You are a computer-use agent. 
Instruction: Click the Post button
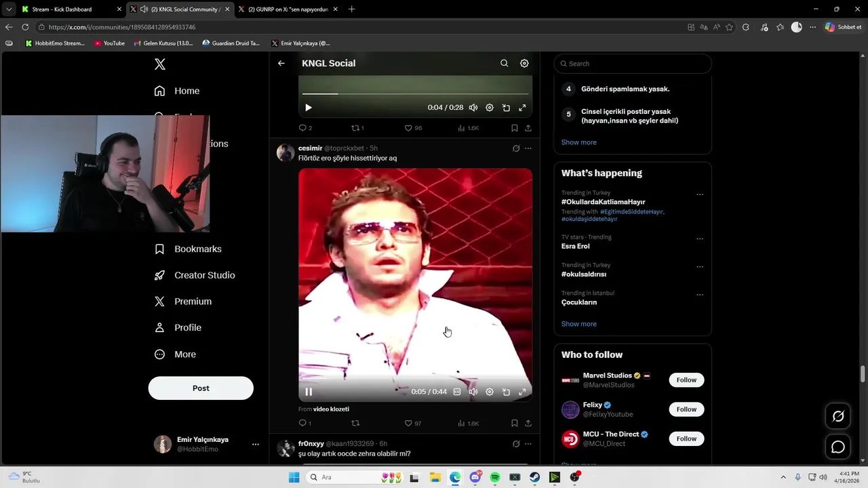pos(201,388)
